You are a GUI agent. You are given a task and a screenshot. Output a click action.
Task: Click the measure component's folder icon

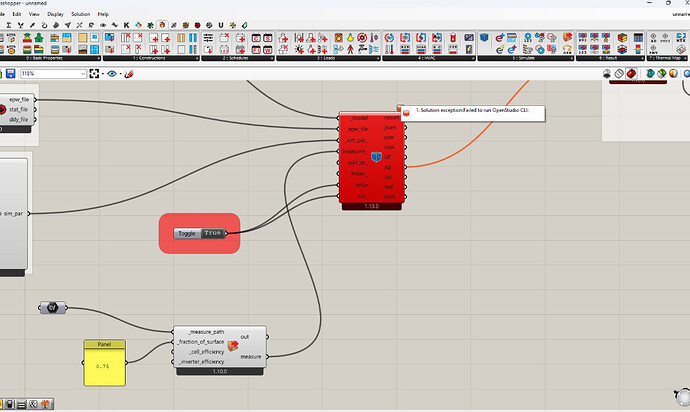click(x=233, y=346)
